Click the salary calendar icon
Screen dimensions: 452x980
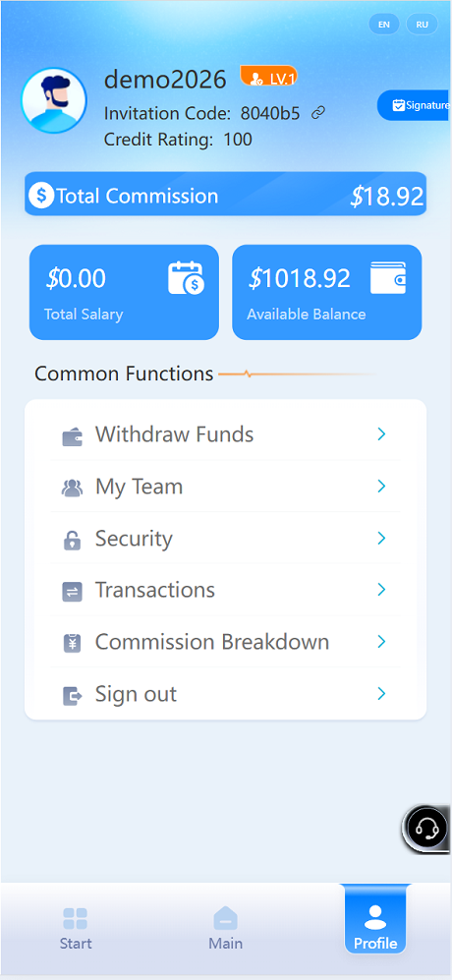click(x=186, y=278)
